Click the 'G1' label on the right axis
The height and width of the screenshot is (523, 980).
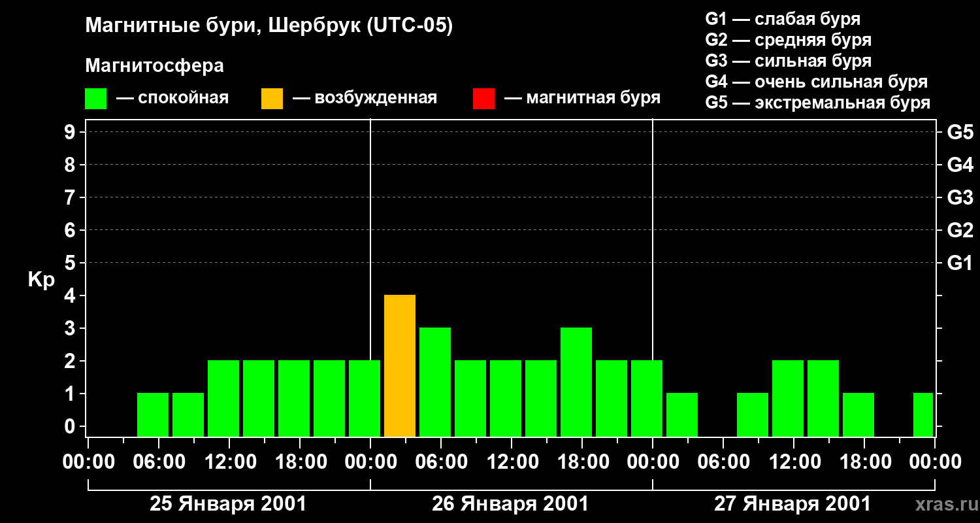tap(960, 263)
